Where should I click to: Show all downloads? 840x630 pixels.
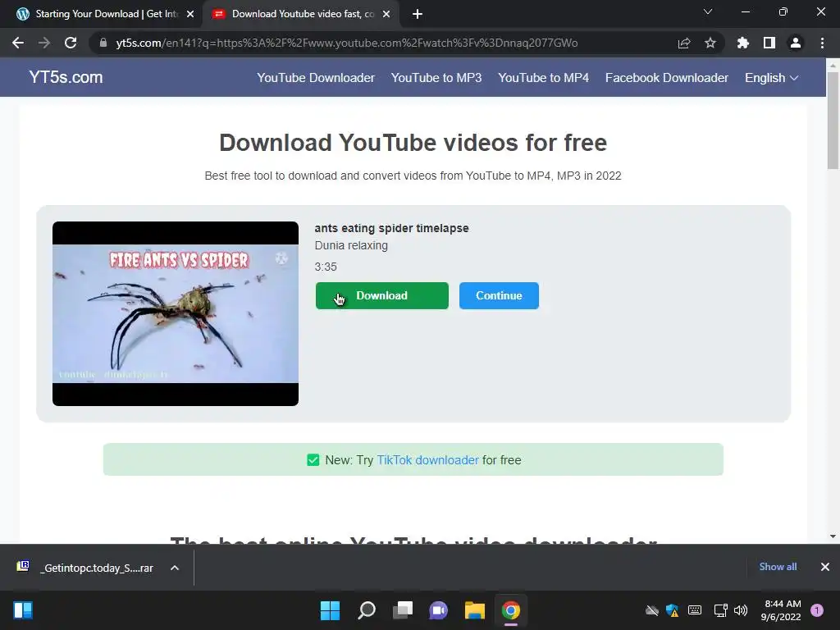pos(778,567)
